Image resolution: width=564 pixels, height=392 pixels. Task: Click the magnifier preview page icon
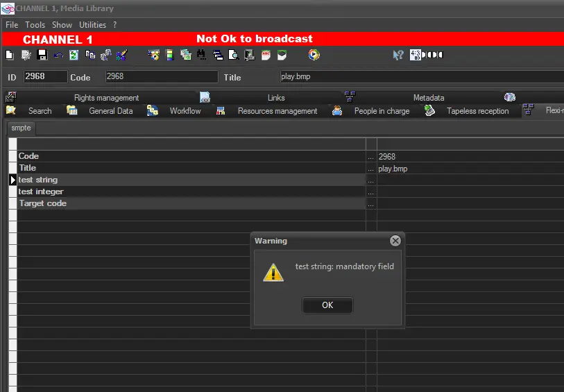pos(233,55)
